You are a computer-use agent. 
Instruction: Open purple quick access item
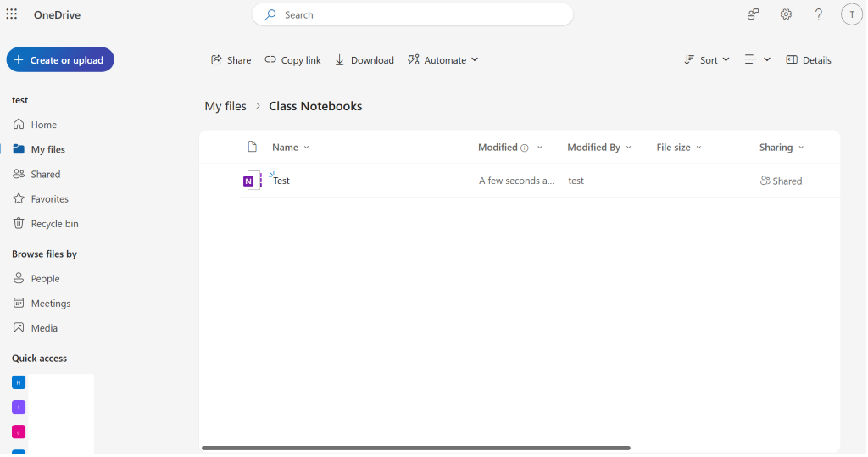[x=19, y=407]
